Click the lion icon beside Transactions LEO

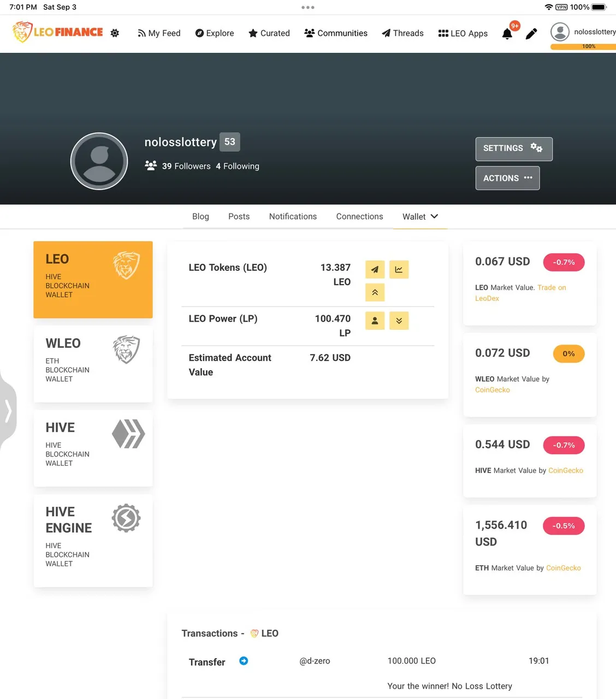pos(254,633)
